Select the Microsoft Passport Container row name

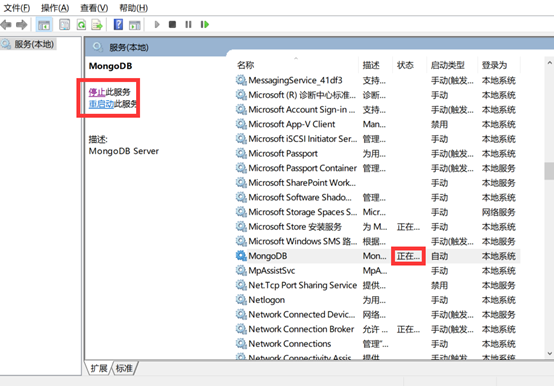(x=302, y=168)
